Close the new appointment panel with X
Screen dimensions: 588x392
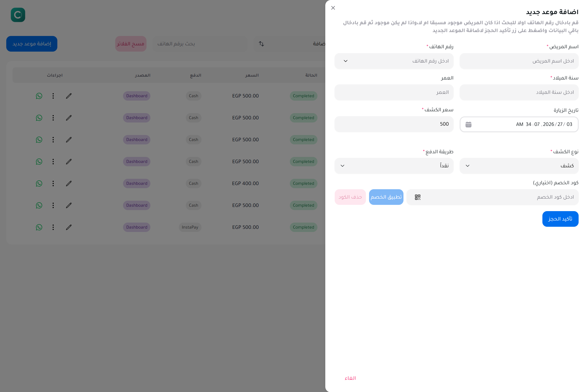pyautogui.click(x=333, y=8)
